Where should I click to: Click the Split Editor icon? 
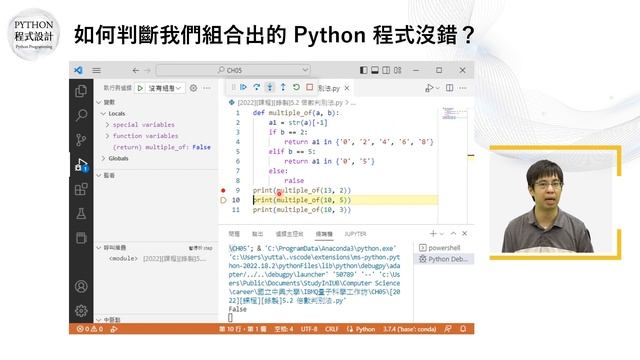[x=449, y=88]
